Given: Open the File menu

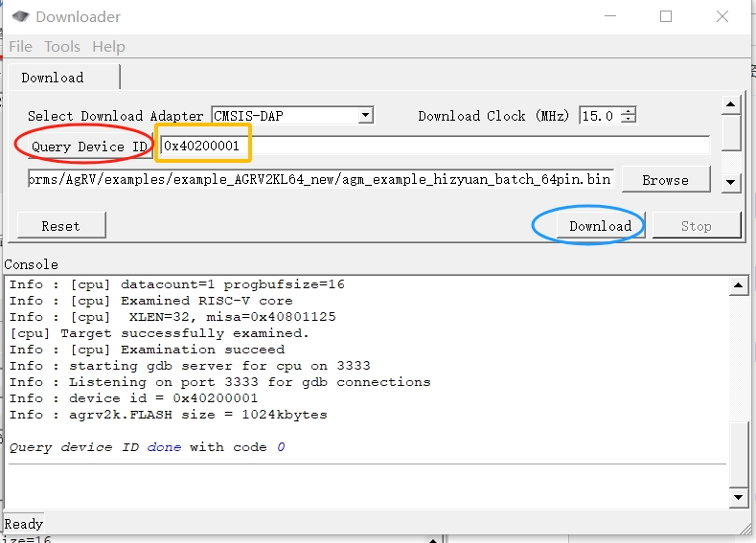Looking at the screenshot, I should point(21,47).
